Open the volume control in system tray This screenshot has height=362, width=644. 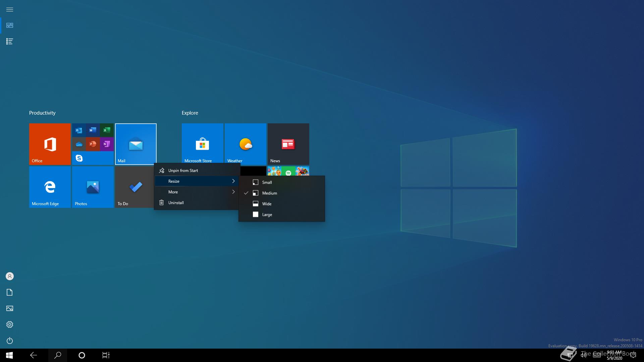tap(584, 355)
